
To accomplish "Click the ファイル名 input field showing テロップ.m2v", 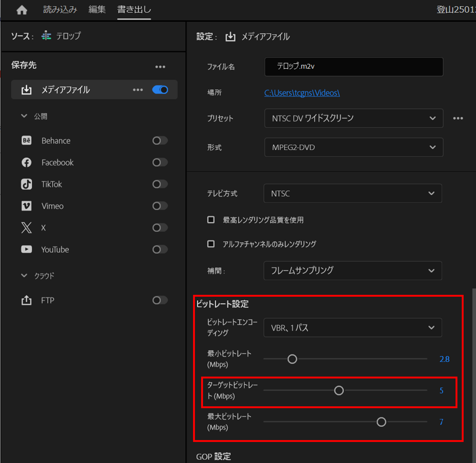I will pos(353,67).
